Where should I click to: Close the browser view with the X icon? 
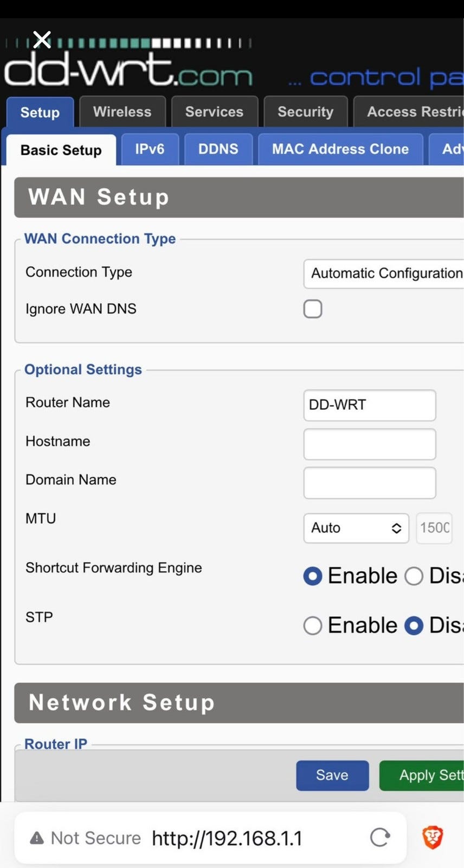coord(42,40)
